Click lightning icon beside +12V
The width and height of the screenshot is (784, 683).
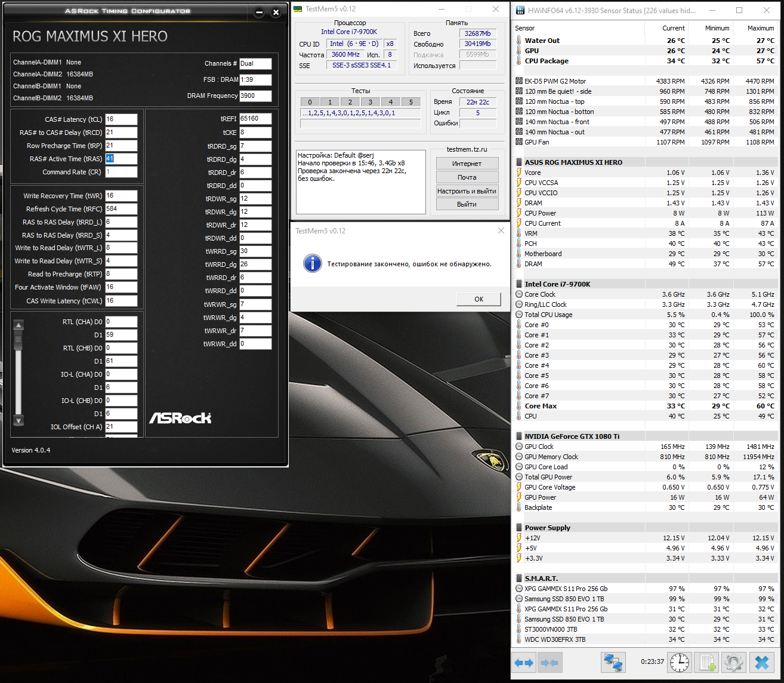click(519, 538)
